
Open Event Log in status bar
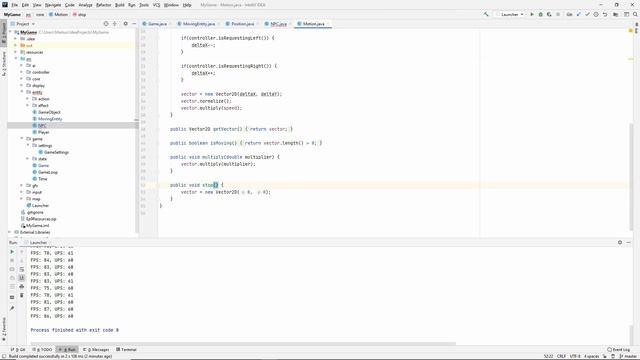618,349
